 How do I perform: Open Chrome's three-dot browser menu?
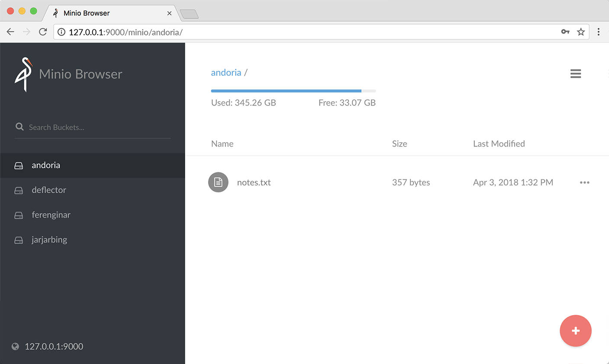tap(599, 32)
